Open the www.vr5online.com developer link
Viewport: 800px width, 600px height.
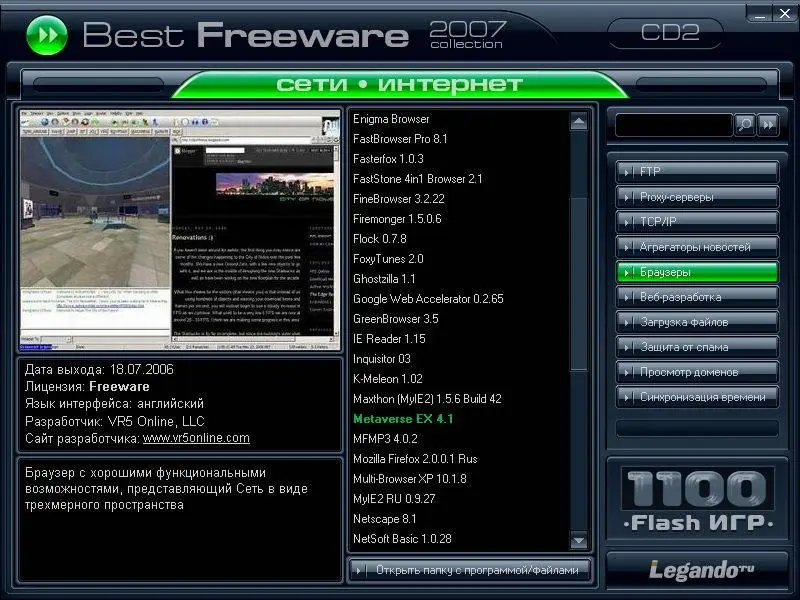tap(196, 438)
